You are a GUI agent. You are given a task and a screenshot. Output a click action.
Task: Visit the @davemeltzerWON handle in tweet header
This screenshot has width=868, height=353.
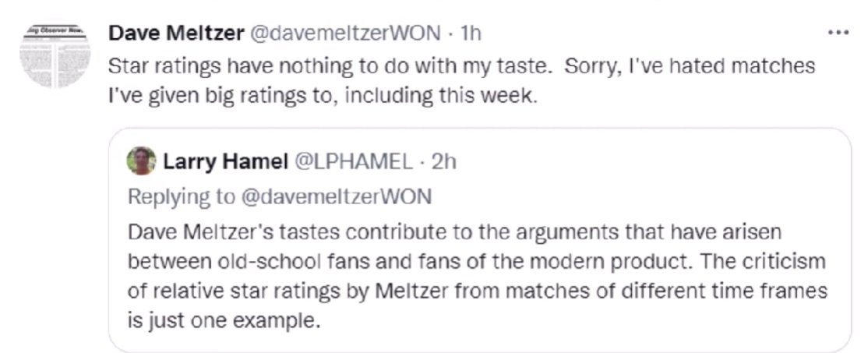click(x=346, y=34)
